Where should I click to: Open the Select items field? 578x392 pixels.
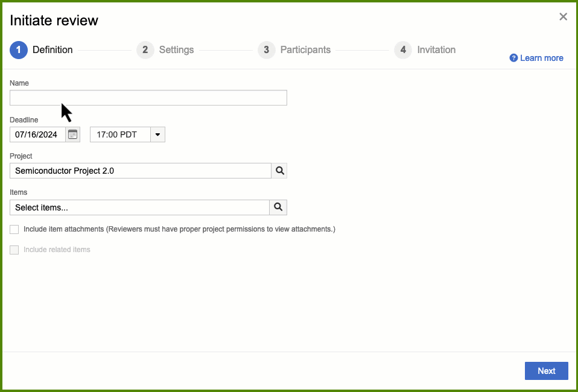139,207
